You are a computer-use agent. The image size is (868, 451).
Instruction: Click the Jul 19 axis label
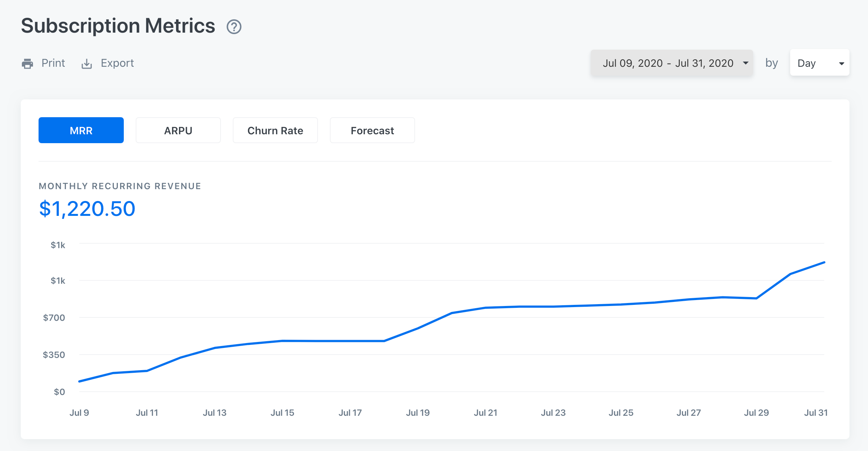(x=418, y=413)
